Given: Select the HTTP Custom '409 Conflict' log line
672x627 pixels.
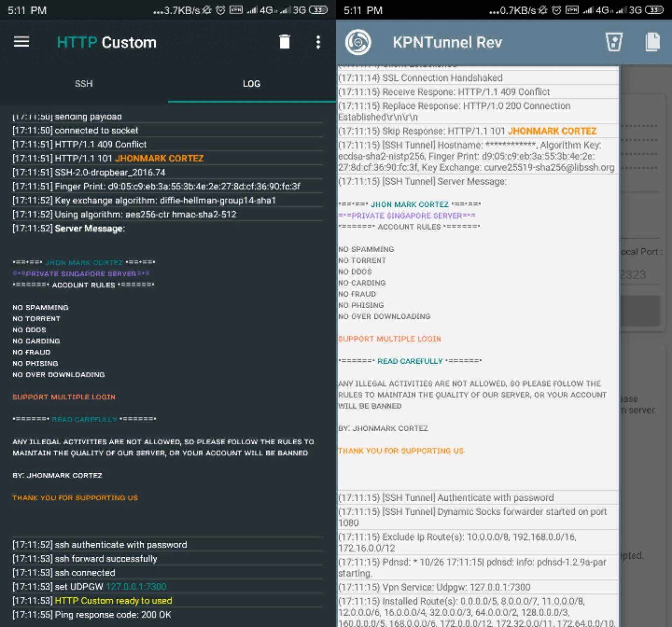Looking at the screenshot, I should pos(168,144).
